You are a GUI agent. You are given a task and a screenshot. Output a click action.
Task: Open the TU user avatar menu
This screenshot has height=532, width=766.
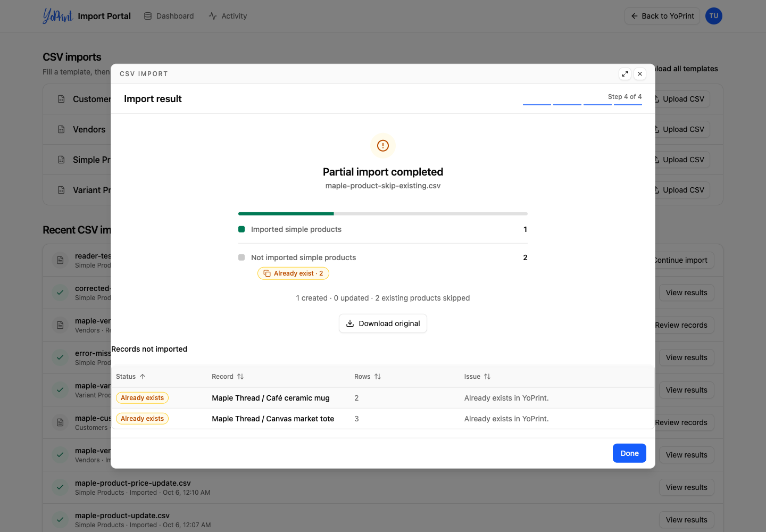point(714,16)
